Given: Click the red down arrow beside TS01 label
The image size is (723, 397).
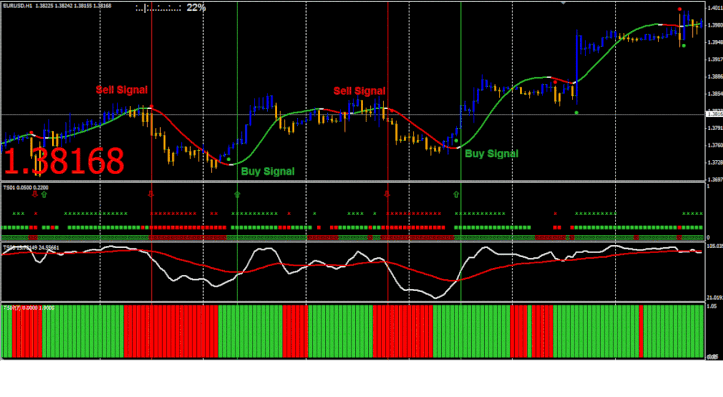Looking at the screenshot, I should (35, 195).
